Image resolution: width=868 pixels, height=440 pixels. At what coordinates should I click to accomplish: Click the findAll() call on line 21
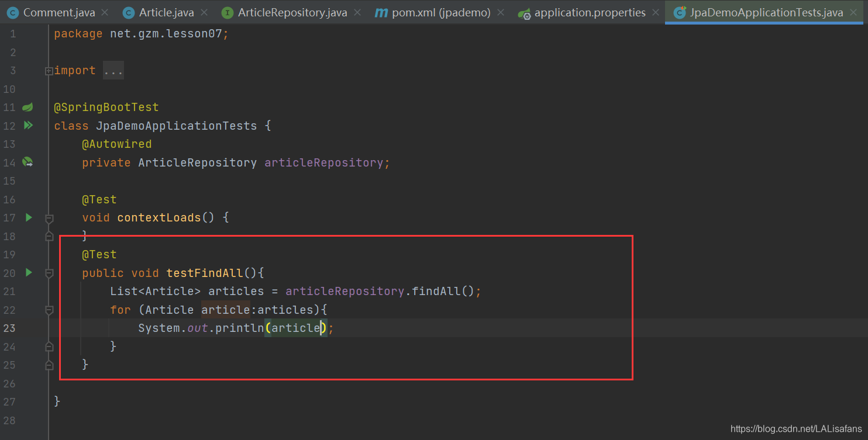click(x=443, y=291)
